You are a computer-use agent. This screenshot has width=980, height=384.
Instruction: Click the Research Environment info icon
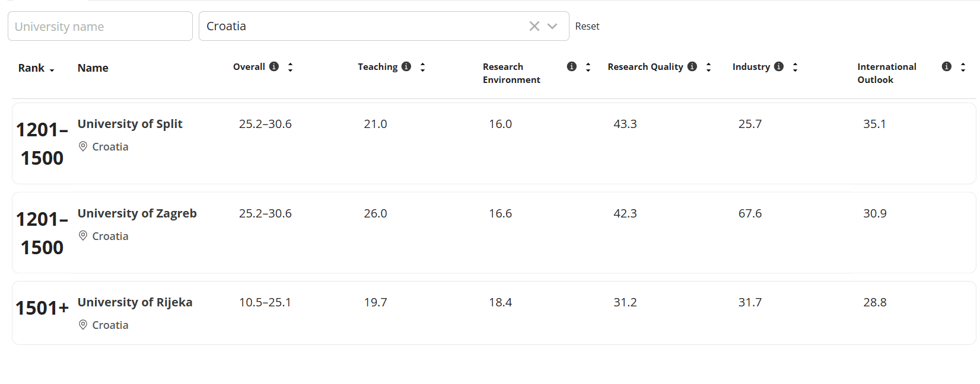click(571, 66)
